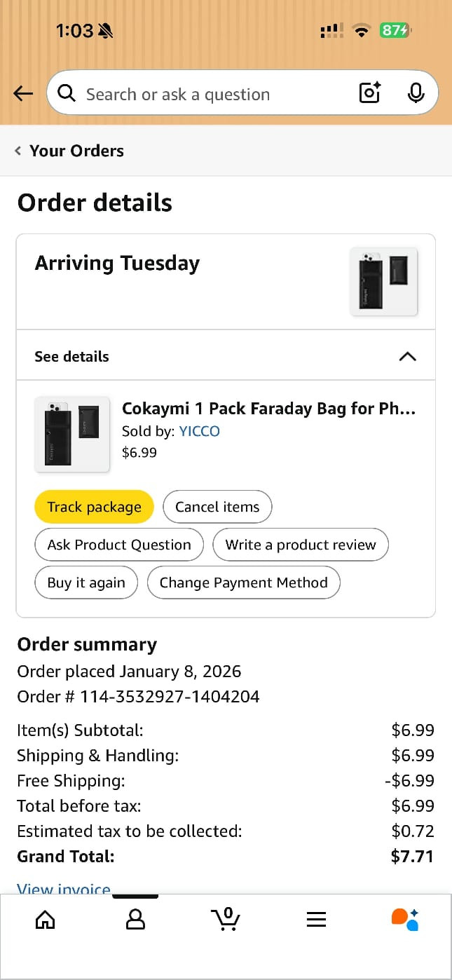Tap the microphone voice search icon
The width and height of the screenshot is (452, 980).
(416, 93)
